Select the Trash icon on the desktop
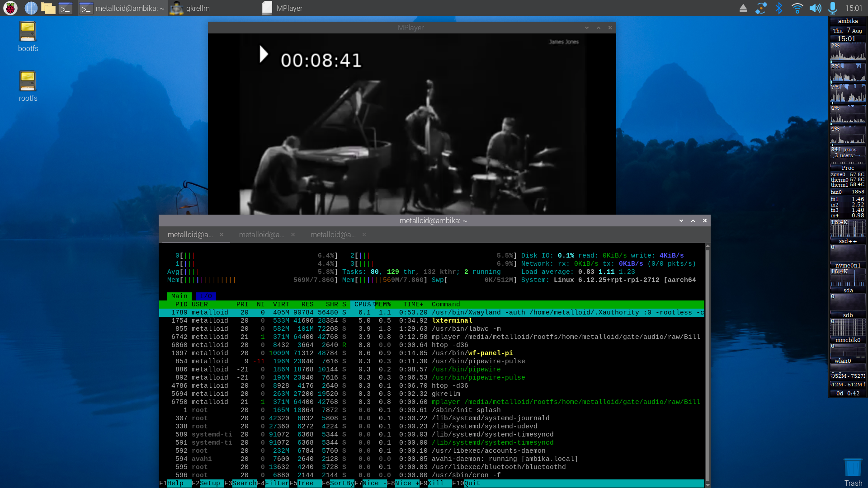Image resolution: width=868 pixels, height=488 pixels. click(853, 473)
